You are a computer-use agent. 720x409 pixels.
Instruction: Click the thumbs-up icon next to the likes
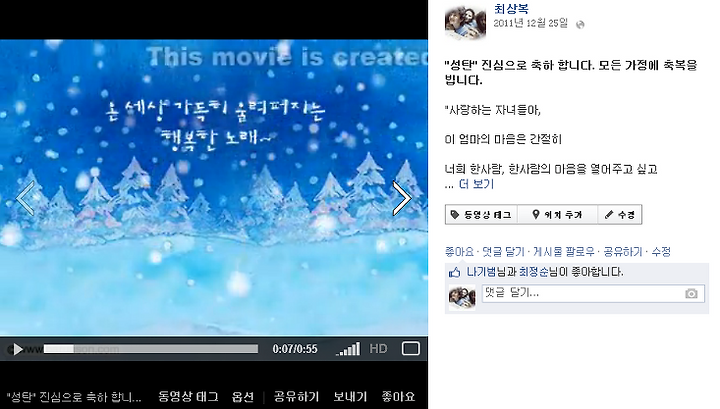(455, 273)
